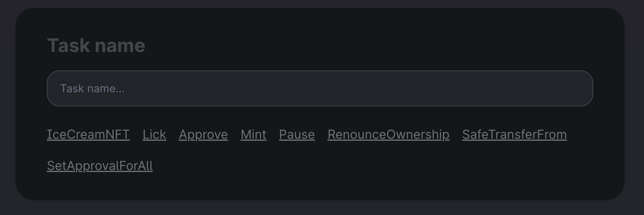Click the Task name input field
Screen dimensions: 644x215
point(320,88)
